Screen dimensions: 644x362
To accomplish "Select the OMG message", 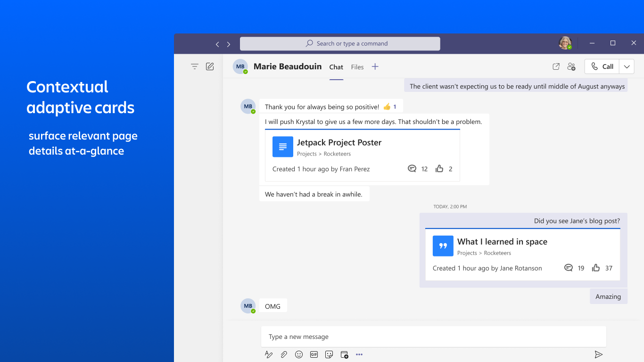I will pyautogui.click(x=273, y=306).
